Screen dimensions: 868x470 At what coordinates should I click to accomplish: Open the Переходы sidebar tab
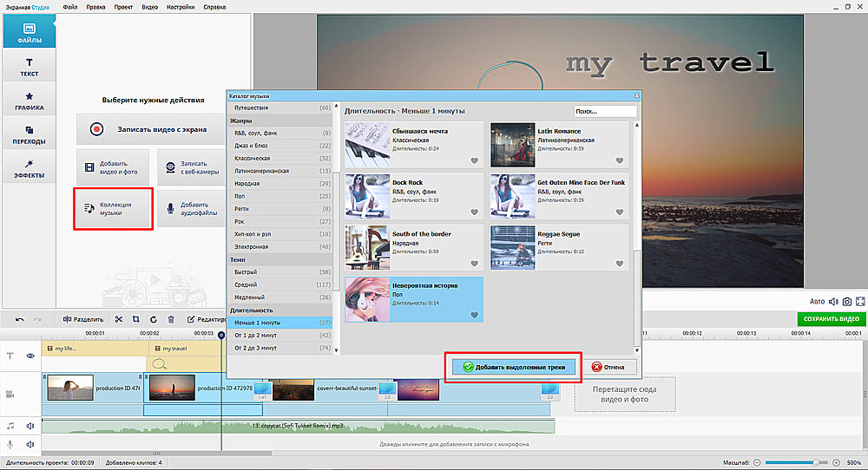[29, 135]
